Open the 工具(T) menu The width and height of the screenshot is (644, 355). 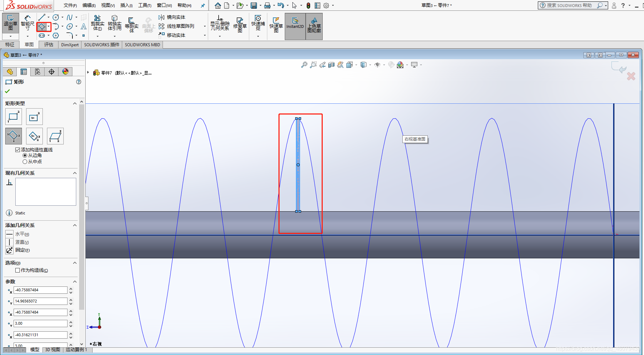coord(145,5)
